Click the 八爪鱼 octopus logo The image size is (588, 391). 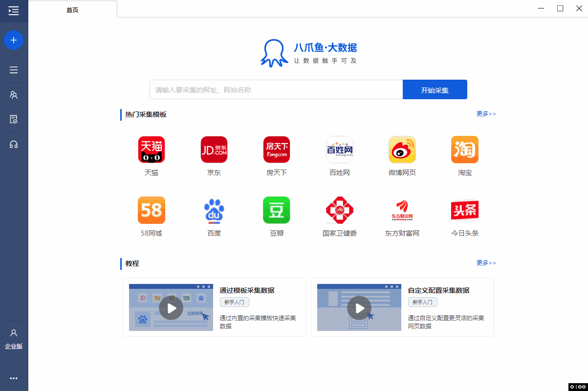pos(274,53)
